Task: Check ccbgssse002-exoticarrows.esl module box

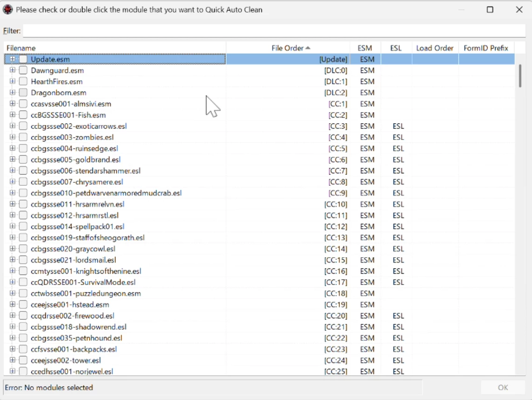Action: [x=23, y=126]
